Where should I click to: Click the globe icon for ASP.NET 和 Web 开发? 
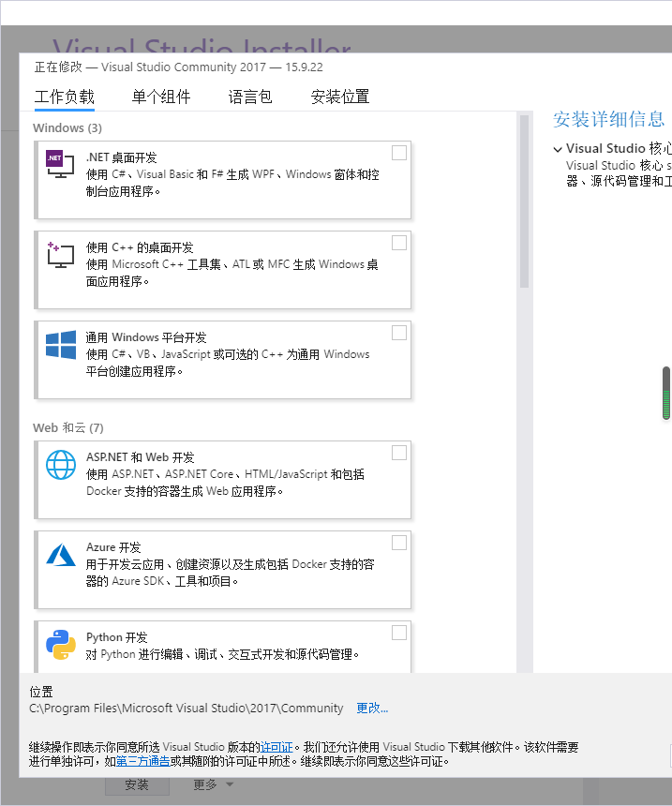(x=61, y=465)
